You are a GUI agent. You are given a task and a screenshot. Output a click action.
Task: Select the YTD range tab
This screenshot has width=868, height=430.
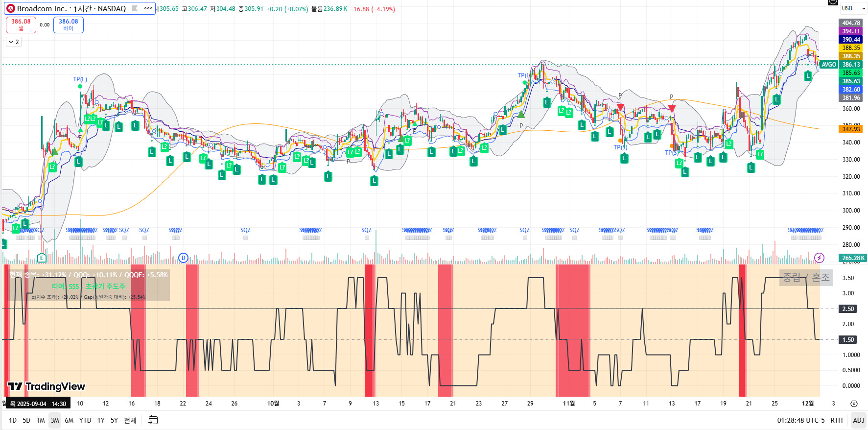(x=85, y=420)
